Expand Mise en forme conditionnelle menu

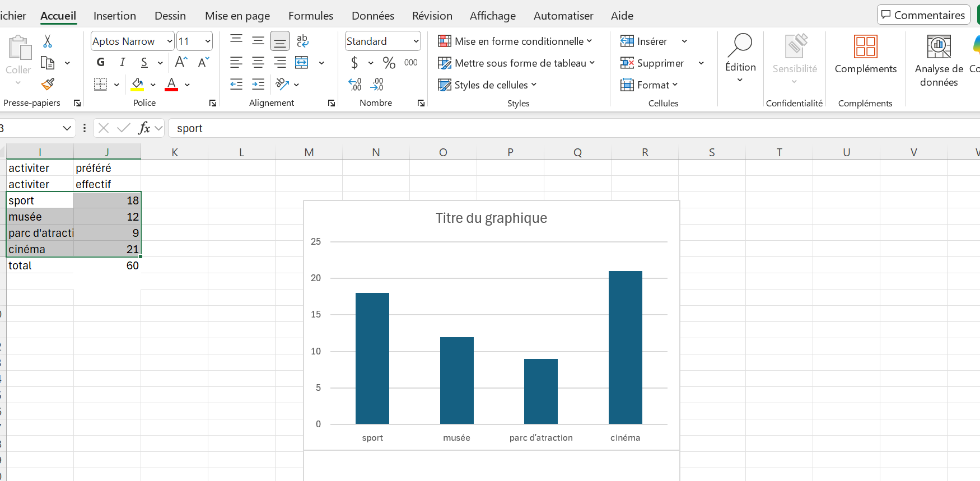click(515, 41)
